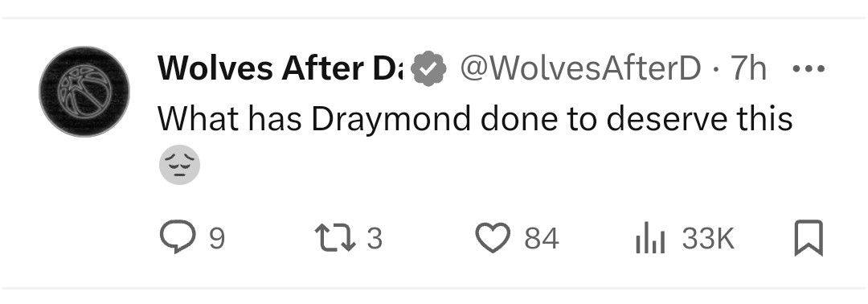Open the basketball logo profile avatar

(x=84, y=92)
